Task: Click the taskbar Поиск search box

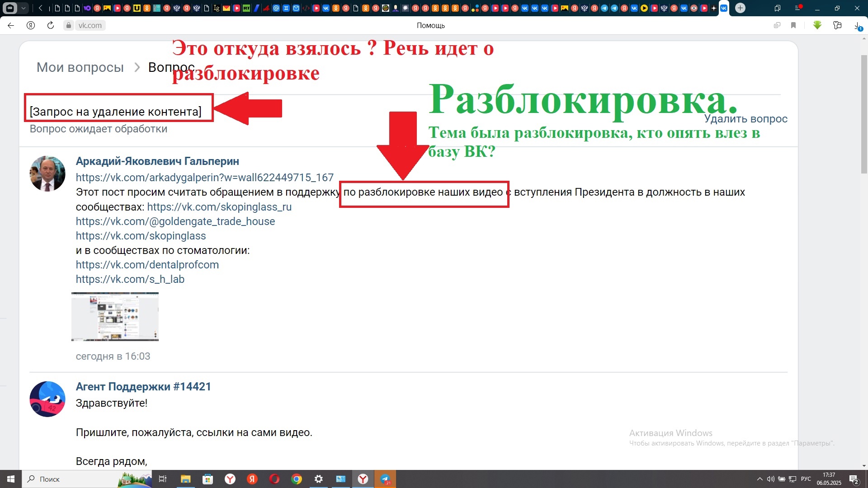Action: (86, 479)
